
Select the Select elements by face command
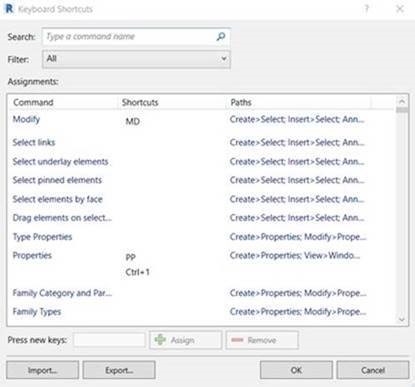[57, 199]
